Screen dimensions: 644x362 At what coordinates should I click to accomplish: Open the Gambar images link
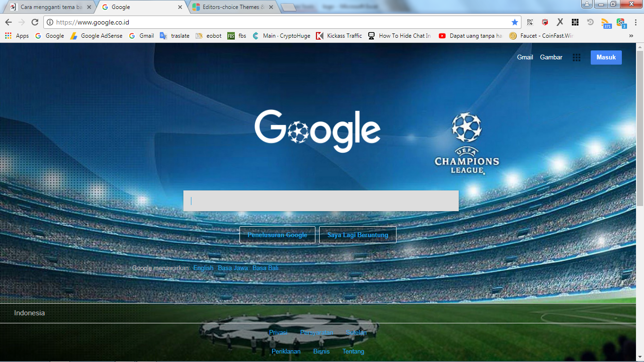pos(551,58)
